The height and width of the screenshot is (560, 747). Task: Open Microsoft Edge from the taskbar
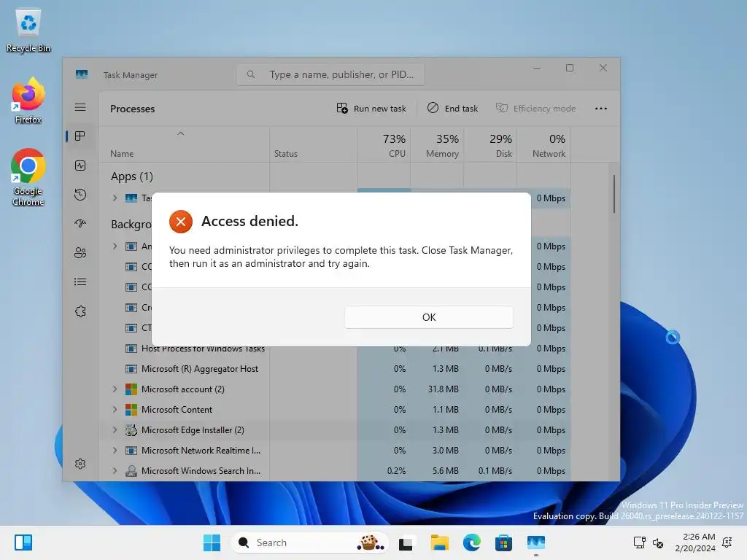tap(472, 542)
